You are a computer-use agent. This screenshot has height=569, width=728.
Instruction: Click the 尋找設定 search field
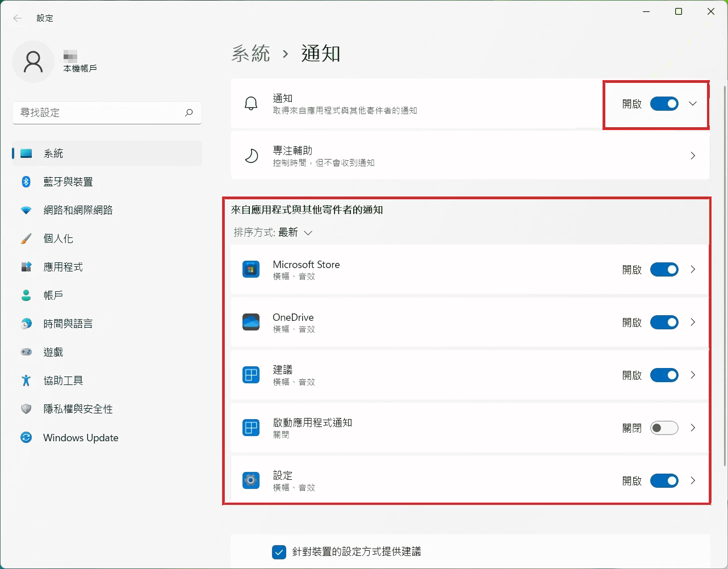(107, 112)
